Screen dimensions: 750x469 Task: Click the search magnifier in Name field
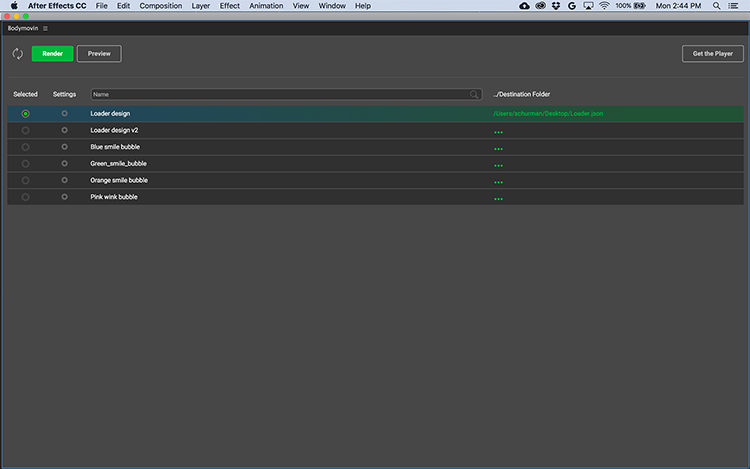coord(474,94)
